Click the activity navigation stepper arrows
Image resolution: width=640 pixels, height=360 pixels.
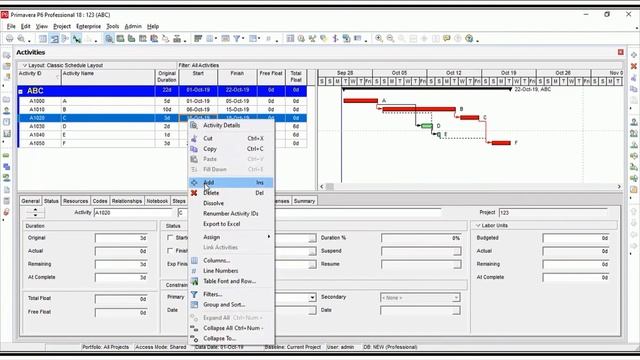35,212
